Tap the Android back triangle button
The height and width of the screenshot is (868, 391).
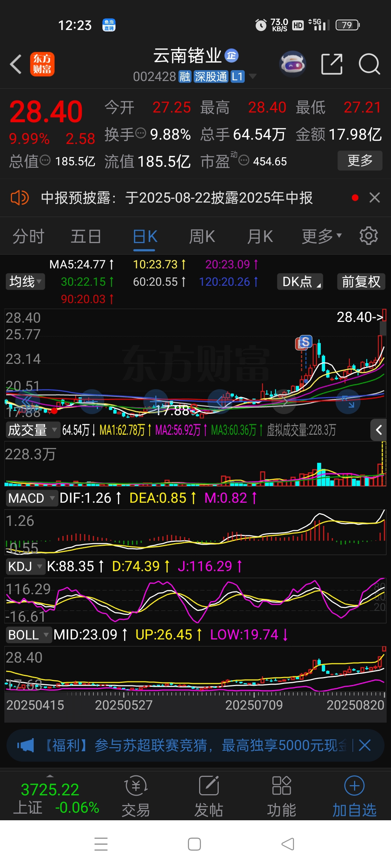[x=288, y=844]
